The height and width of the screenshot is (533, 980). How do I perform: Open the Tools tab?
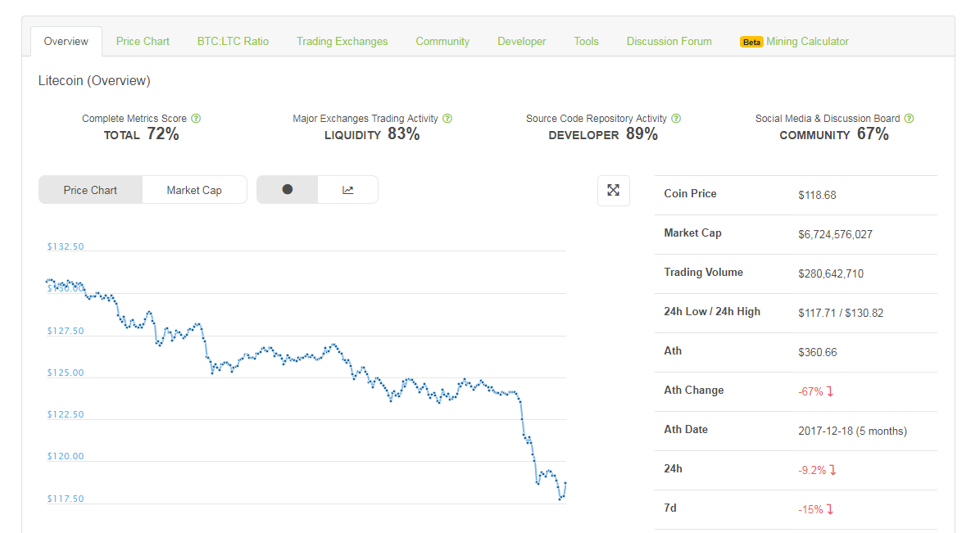[x=586, y=41]
